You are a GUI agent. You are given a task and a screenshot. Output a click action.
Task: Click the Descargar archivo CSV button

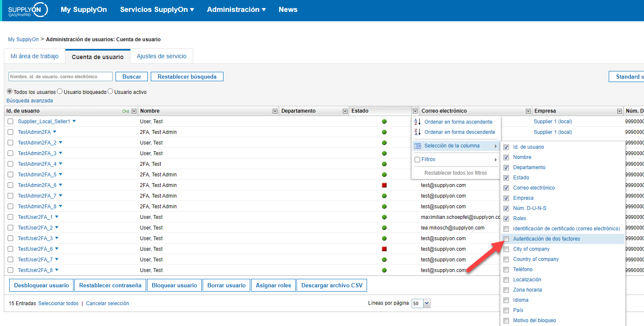click(332, 285)
